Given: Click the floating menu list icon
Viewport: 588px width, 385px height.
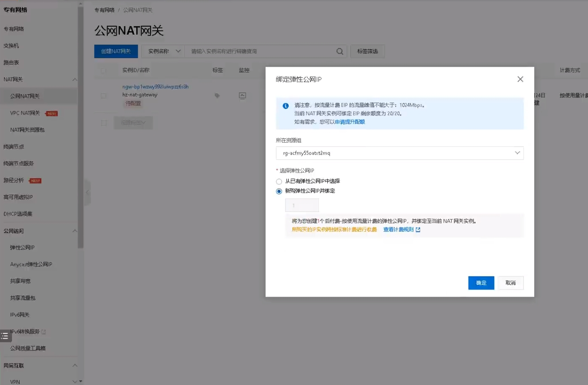Looking at the screenshot, I should [x=5, y=336].
